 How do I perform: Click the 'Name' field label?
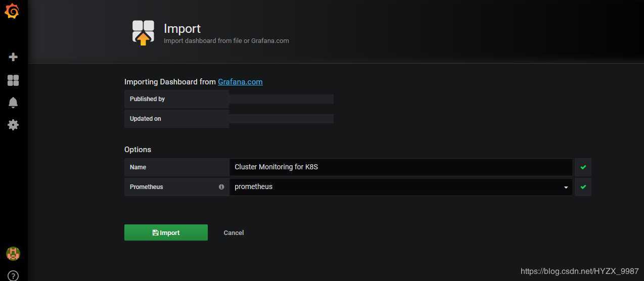point(138,167)
